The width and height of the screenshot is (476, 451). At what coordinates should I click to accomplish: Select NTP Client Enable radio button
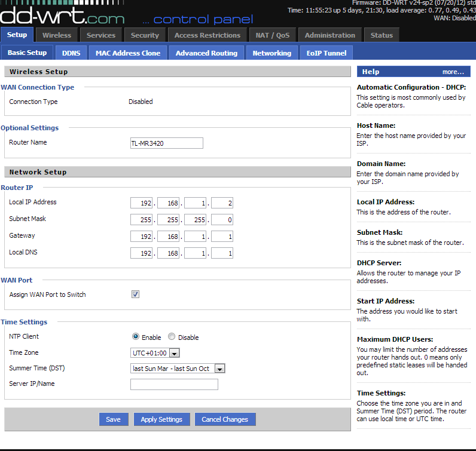pyautogui.click(x=136, y=337)
